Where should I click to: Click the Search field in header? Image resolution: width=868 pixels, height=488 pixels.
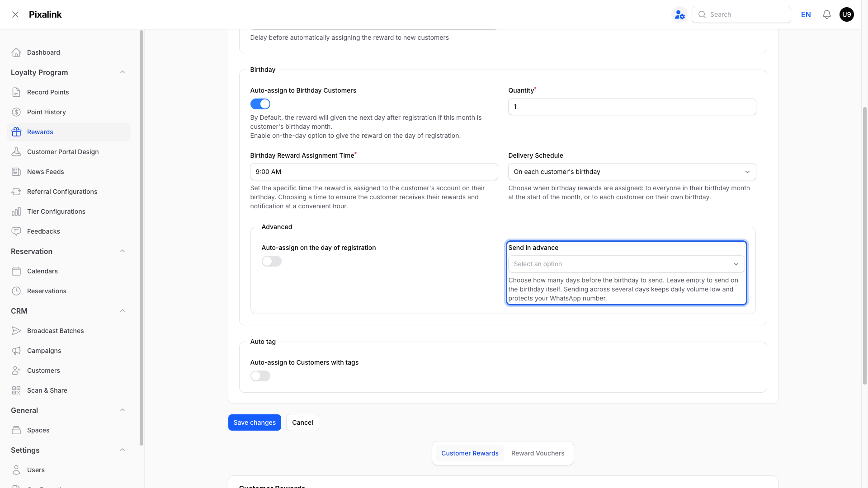(741, 14)
